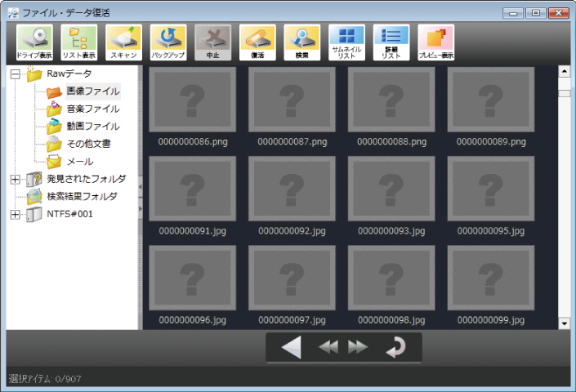Screen dimensions: 576x392
Task: Click the ドライブ表示 toolbar icon
Action: tap(34, 42)
